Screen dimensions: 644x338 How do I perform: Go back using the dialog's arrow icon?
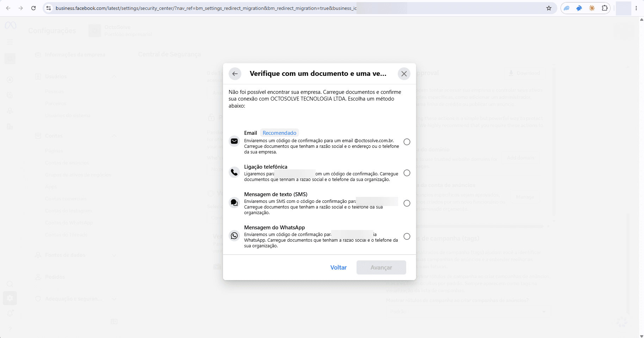(x=235, y=74)
